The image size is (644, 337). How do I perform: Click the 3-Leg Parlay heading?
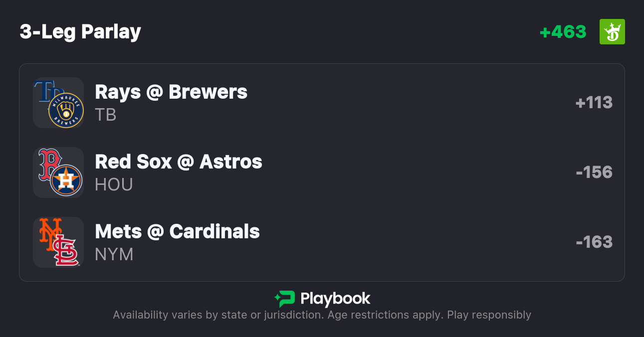pos(80,32)
